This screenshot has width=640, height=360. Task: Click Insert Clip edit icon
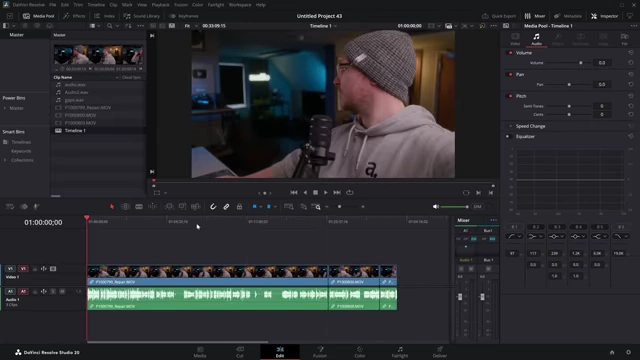(169, 207)
